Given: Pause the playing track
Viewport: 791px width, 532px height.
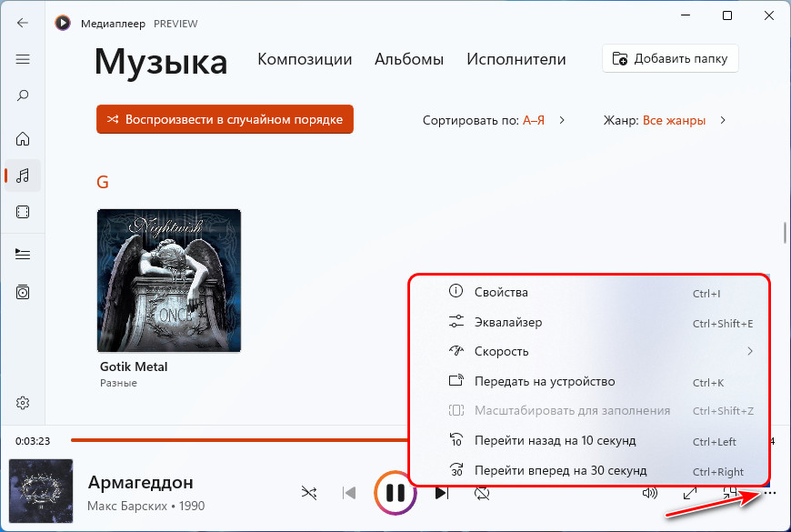Looking at the screenshot, I should (395, 493).
